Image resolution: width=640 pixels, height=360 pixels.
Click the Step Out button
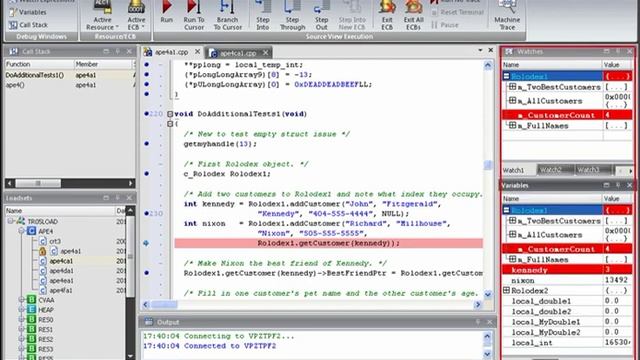[321, 16]
